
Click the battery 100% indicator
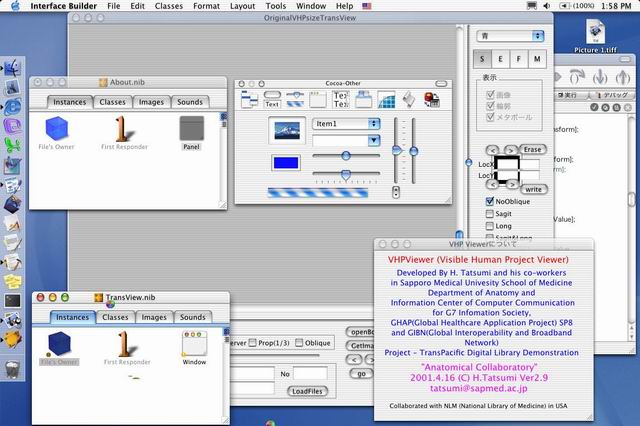pos(576,6)
